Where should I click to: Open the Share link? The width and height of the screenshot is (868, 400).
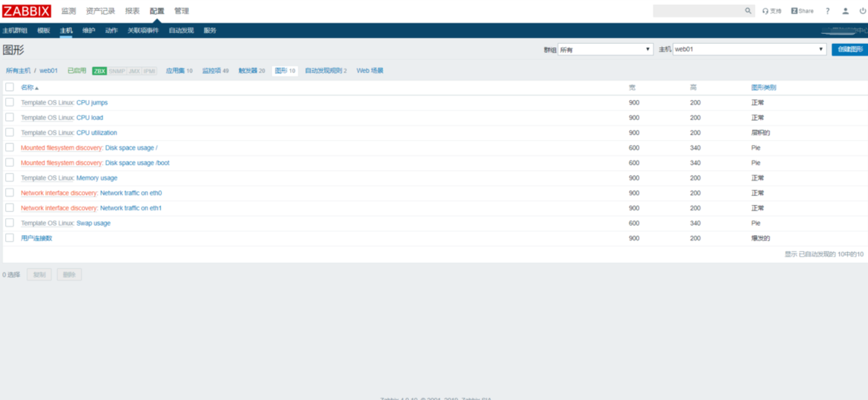point(802,11)
